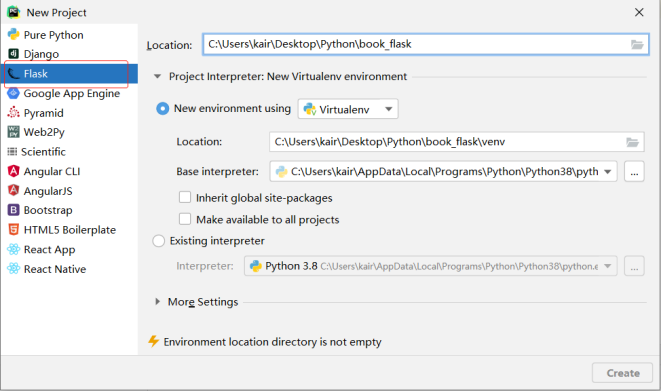The image size is (661, 391).
Task: Click the Django project icon
Action: [13, 54]
